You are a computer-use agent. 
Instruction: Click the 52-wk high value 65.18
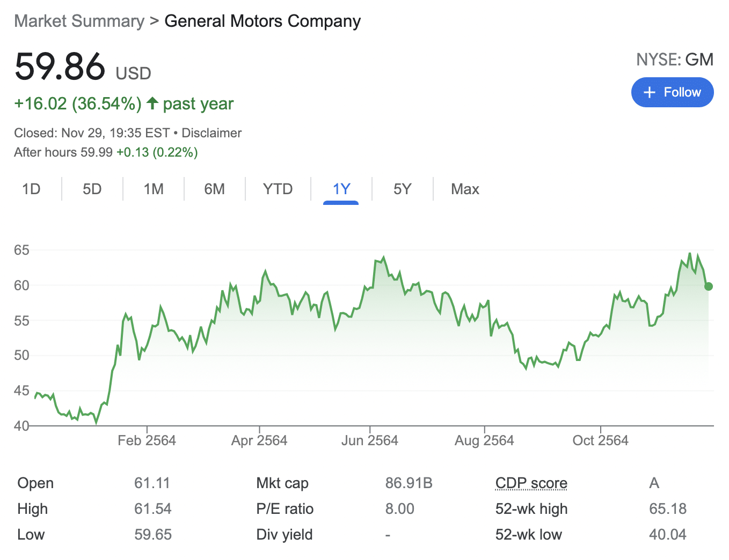point(668,509)
